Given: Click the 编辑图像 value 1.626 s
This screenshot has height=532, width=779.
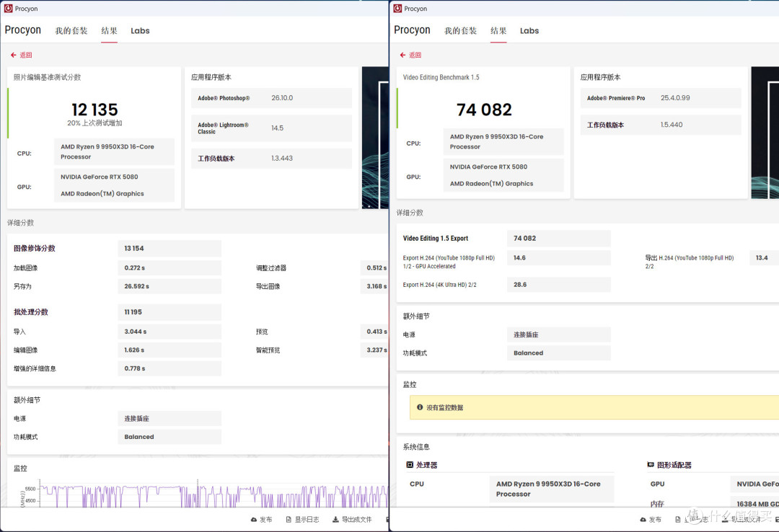Looking at the screenshot, I should coord(170,350).
